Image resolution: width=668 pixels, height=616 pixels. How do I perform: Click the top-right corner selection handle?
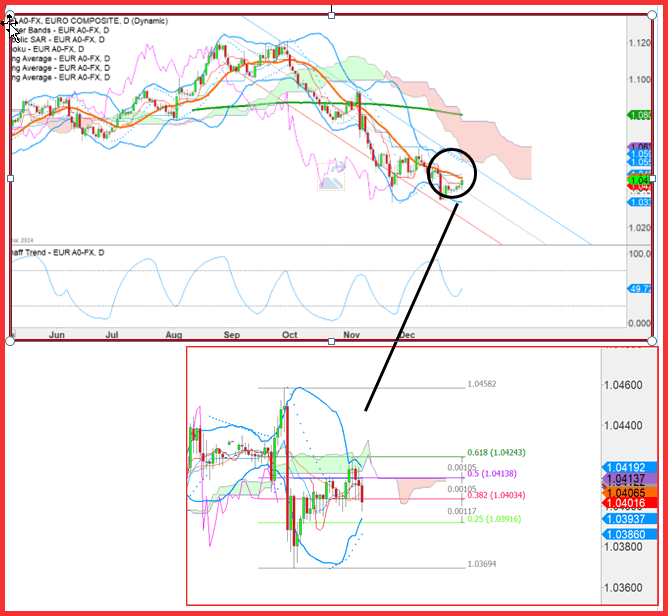(x=652, y=15)
